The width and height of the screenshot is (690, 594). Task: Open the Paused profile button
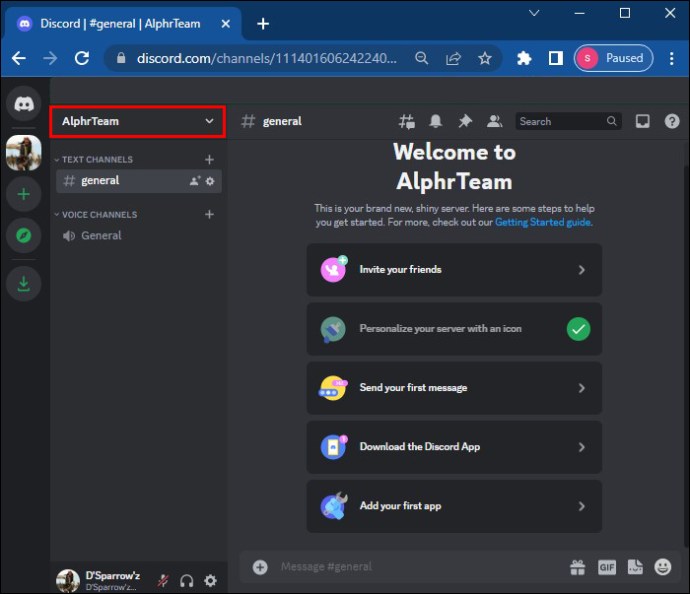click(x=613, y=58)
